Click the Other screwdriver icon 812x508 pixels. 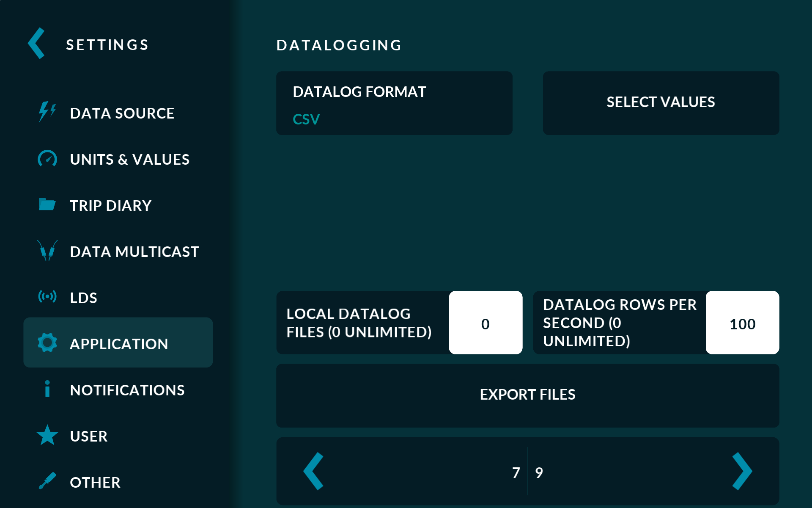point(47,481)
